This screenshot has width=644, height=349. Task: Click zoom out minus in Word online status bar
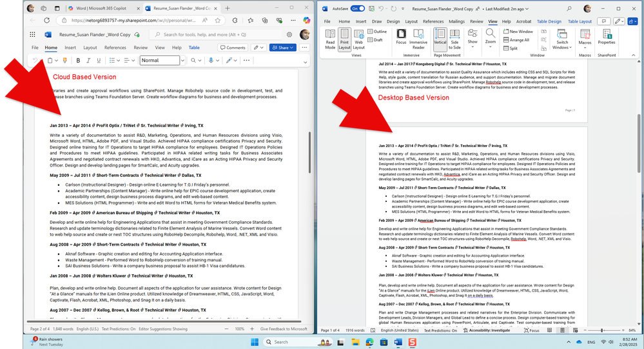[x=226, y=329]
